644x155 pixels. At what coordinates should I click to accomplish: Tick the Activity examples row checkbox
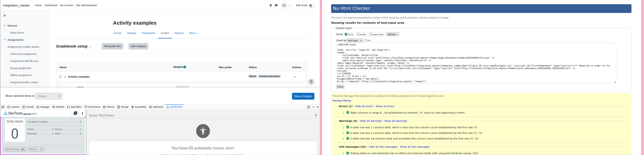click(60, 77)
